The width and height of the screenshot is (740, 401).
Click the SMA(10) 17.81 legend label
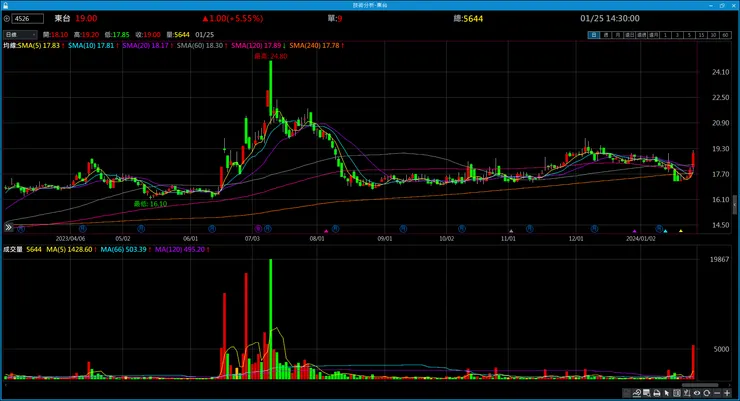pos(92,45)
